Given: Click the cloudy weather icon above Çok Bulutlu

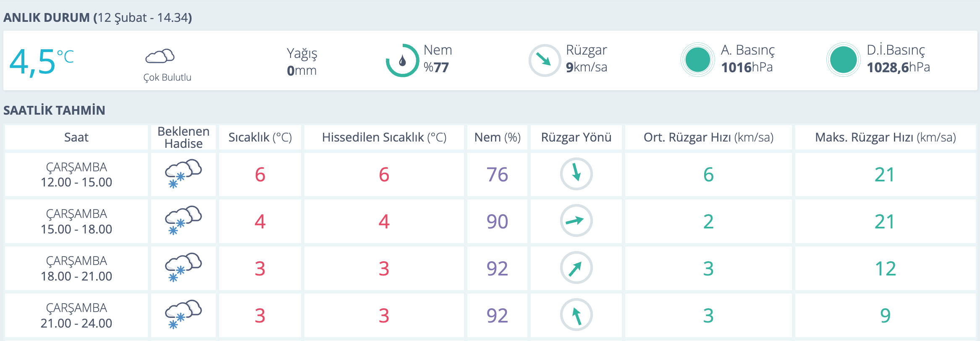Looking at the screenshot, I should pos(160,56).
